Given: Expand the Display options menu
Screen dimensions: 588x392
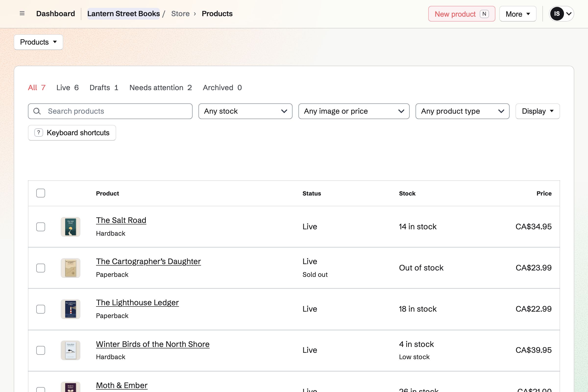Looking at the screenshot, I should coord(538,111).
